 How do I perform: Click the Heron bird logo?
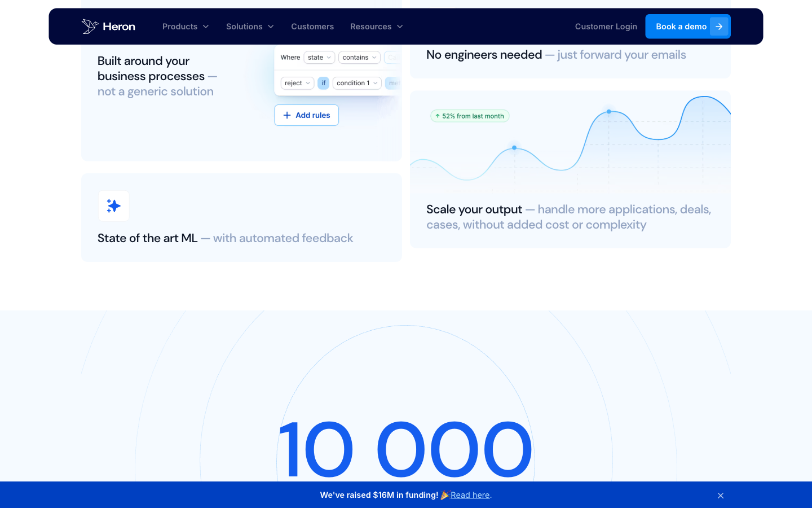(90, 27)
